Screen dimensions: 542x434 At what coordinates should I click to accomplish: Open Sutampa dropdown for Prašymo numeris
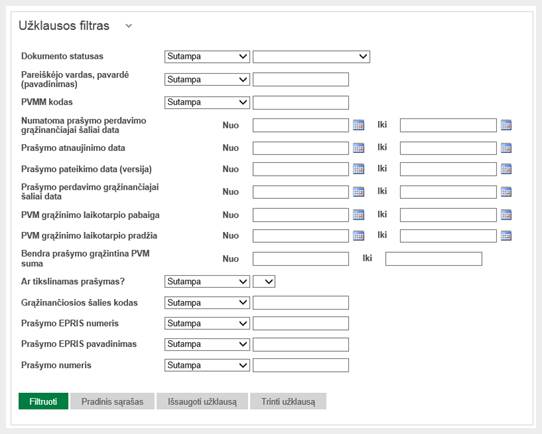point(207,365)
